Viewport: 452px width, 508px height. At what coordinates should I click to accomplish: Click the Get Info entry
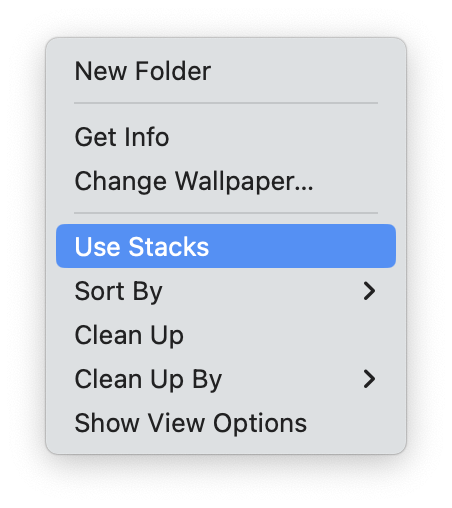pos(226,137)
